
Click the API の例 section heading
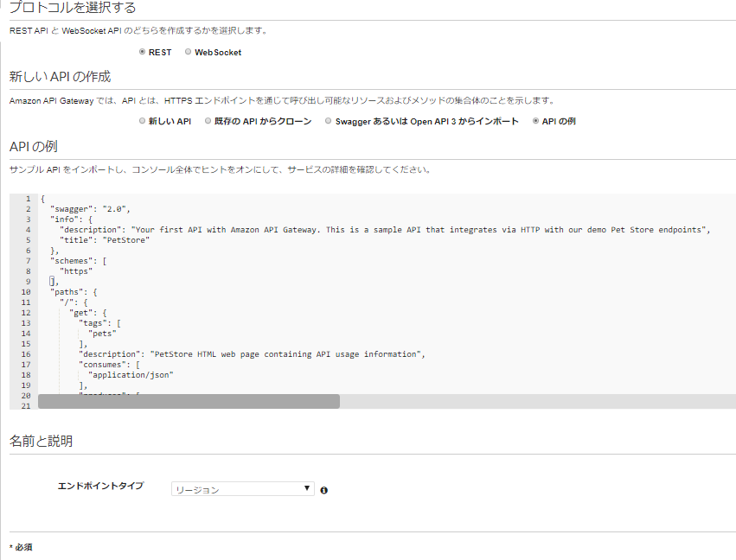(x=34, y=146)
